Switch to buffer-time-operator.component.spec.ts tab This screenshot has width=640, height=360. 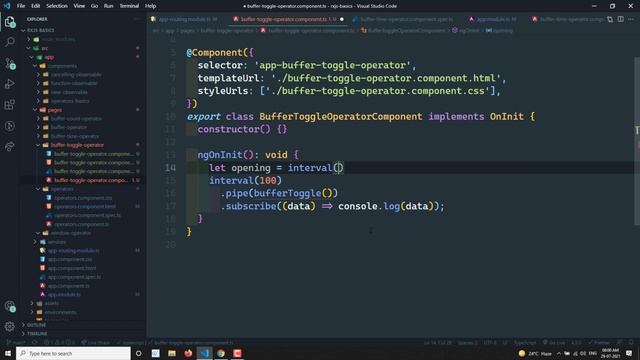pyautogui.click(x=406, y=19)
